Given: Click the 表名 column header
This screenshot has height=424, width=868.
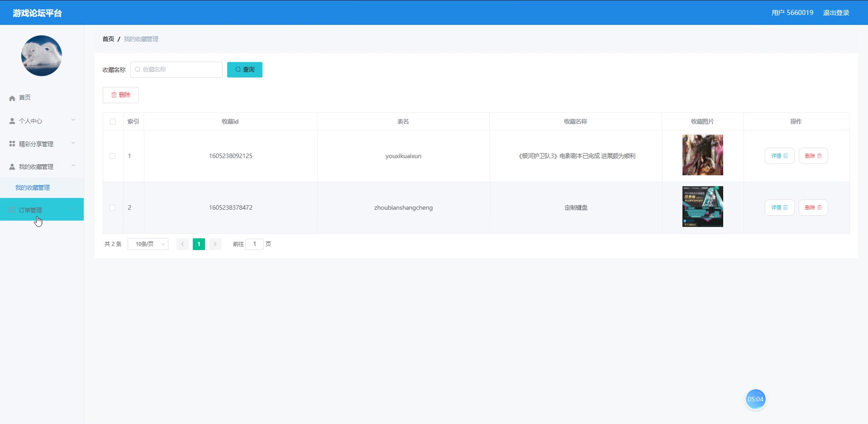Looking at the screenshot, I should 403,121.
